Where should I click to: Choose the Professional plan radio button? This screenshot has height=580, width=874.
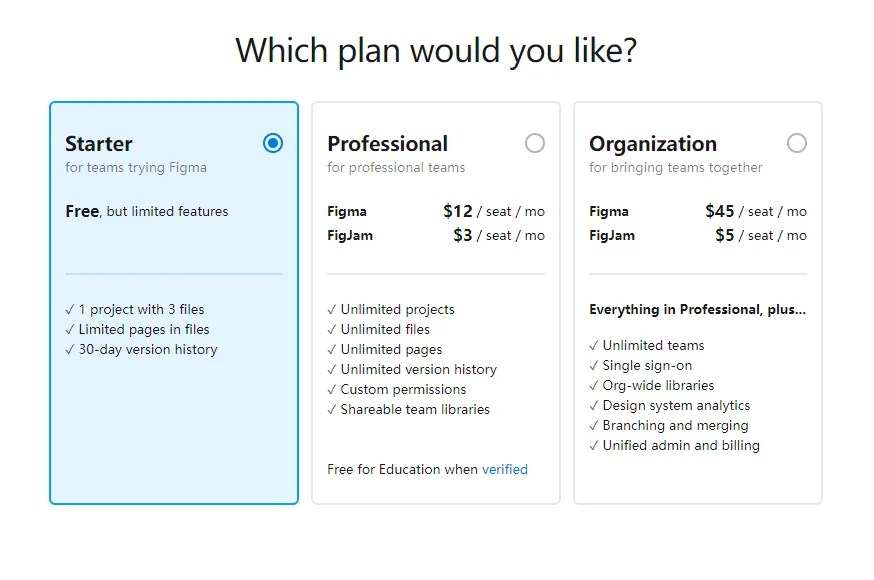(x=535, y=143)
